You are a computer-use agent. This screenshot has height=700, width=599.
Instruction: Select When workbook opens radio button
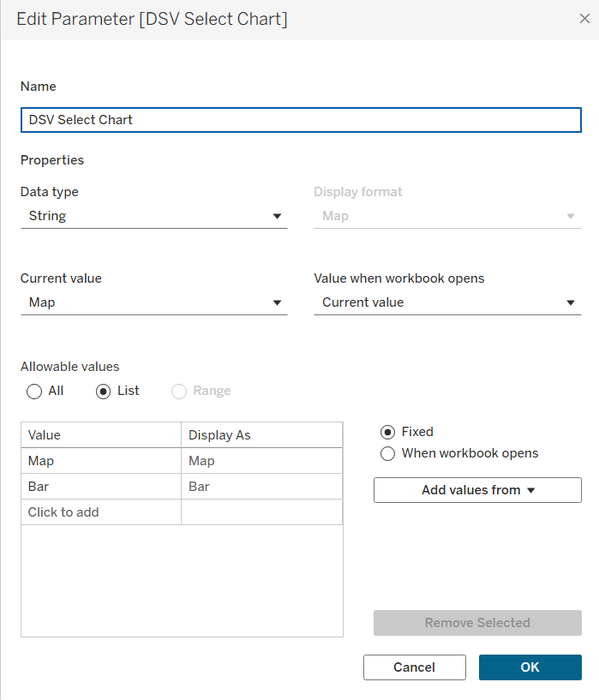388,453
